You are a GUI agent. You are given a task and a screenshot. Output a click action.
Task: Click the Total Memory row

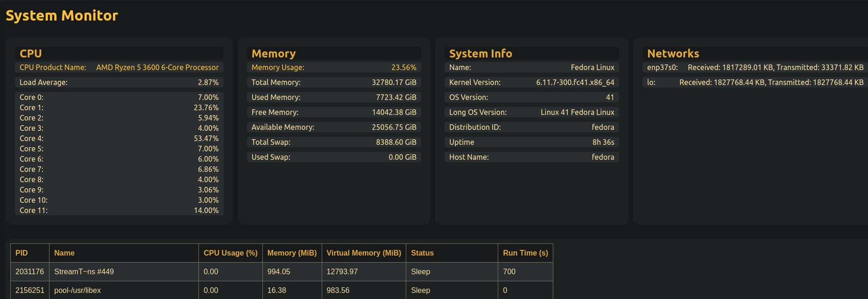click(334, 82)
